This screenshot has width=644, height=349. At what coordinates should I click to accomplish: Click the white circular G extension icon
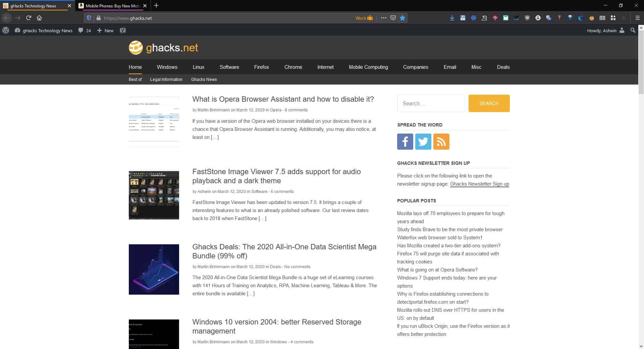point(538,18)
